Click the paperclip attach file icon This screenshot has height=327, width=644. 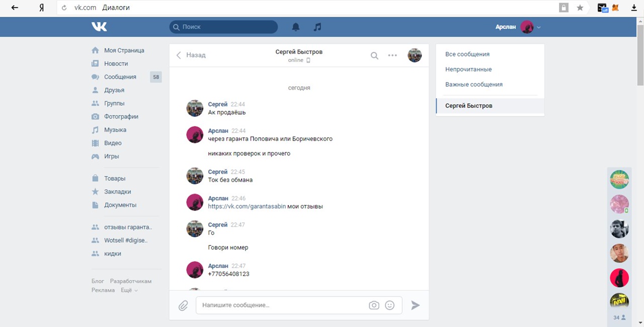(x=183, y=305)
